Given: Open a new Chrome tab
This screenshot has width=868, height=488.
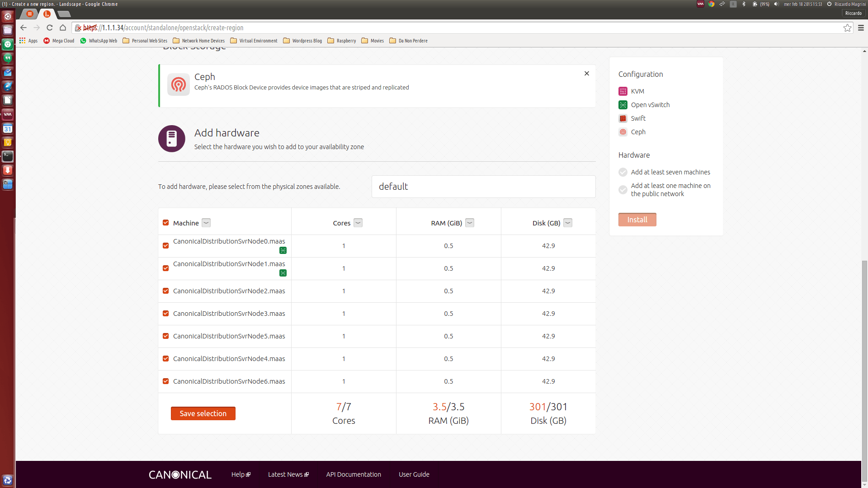Looking at the screenshot, I should tap(64, 14).
